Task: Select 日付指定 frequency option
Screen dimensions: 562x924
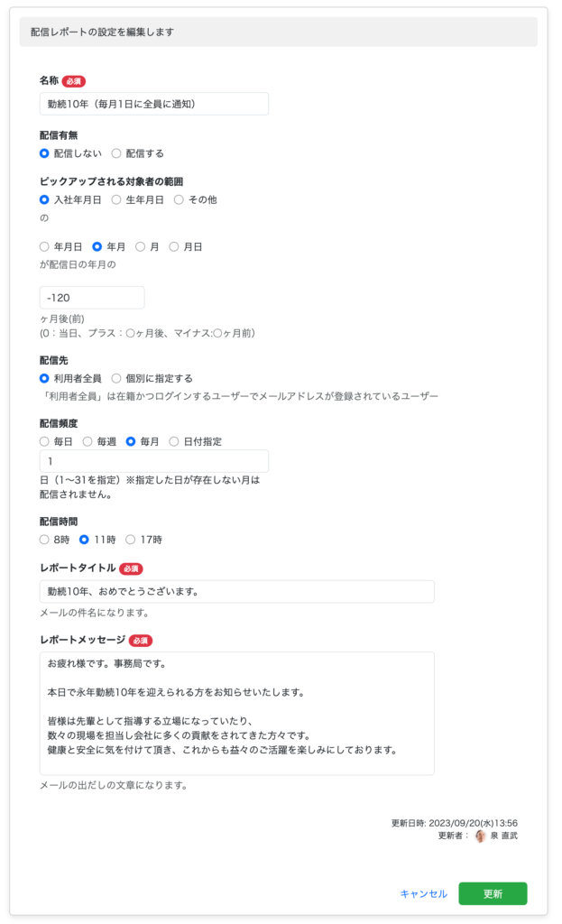Action: click(174, 441)
